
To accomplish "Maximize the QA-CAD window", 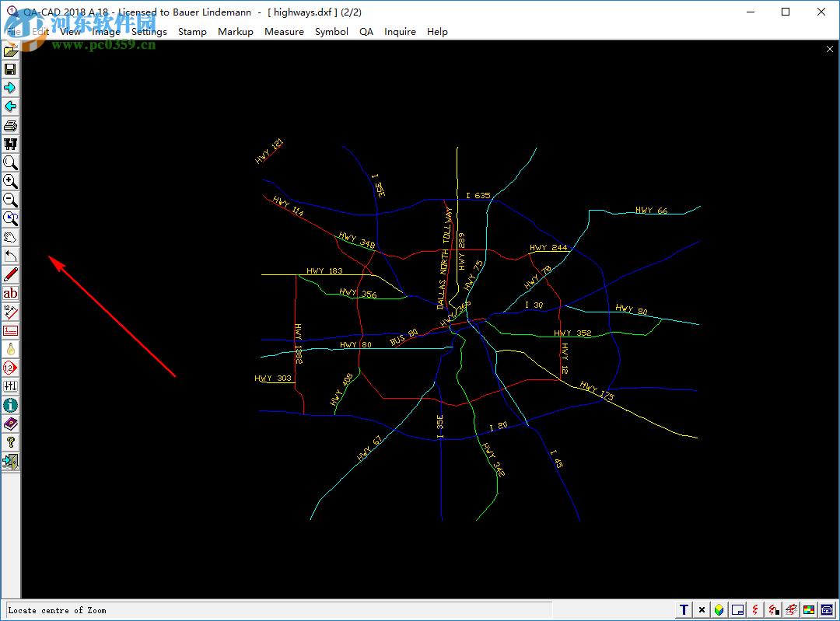I will pyautogui.click(x=786, y=12).
